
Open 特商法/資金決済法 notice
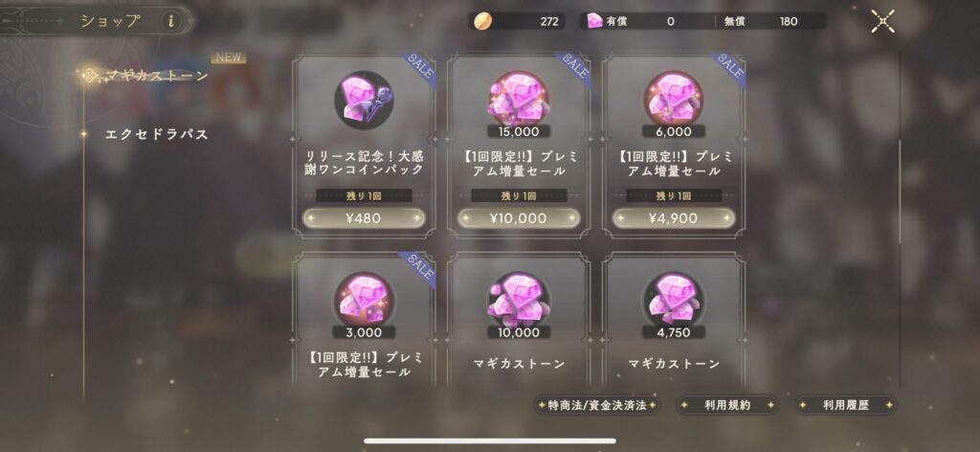point(597,405)
